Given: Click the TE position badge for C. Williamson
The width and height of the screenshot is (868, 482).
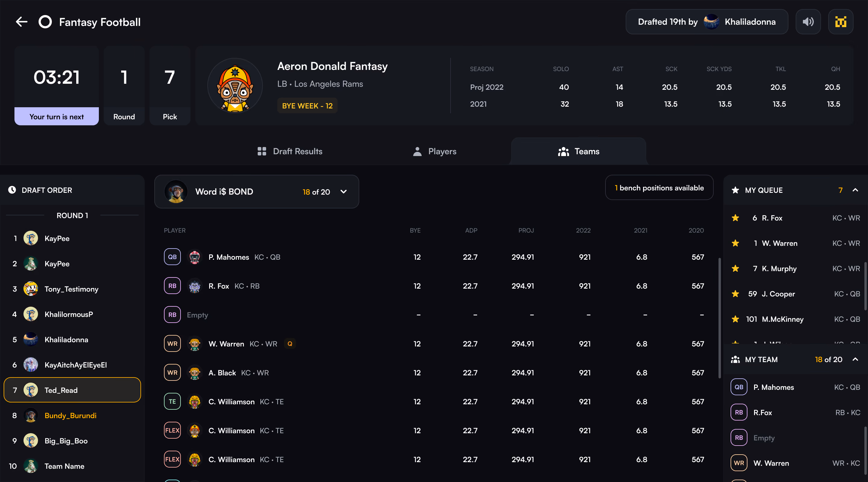Looking at the screenshot, I should coord(172,402).
